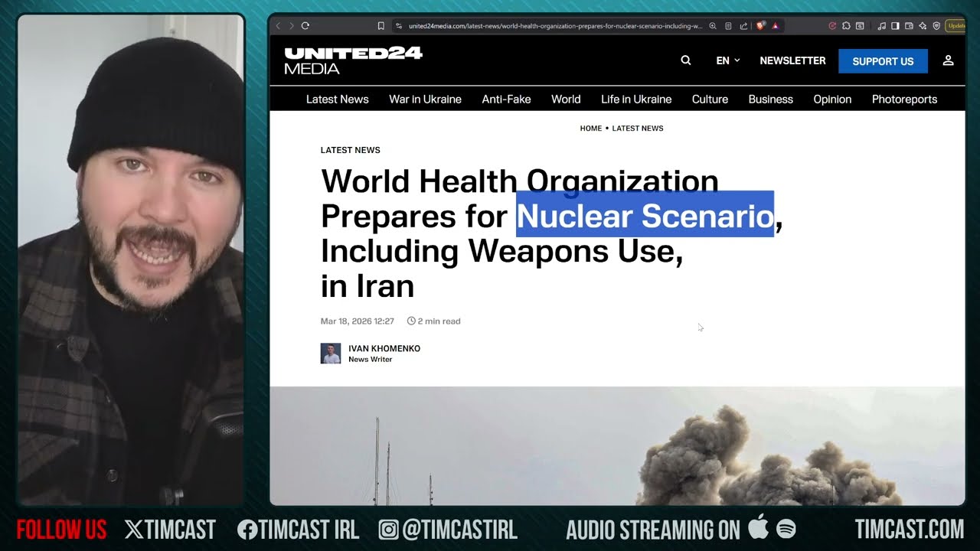Reload the page with the refresh icon
The width and height of the screenshot is (980, 551).
305,26
